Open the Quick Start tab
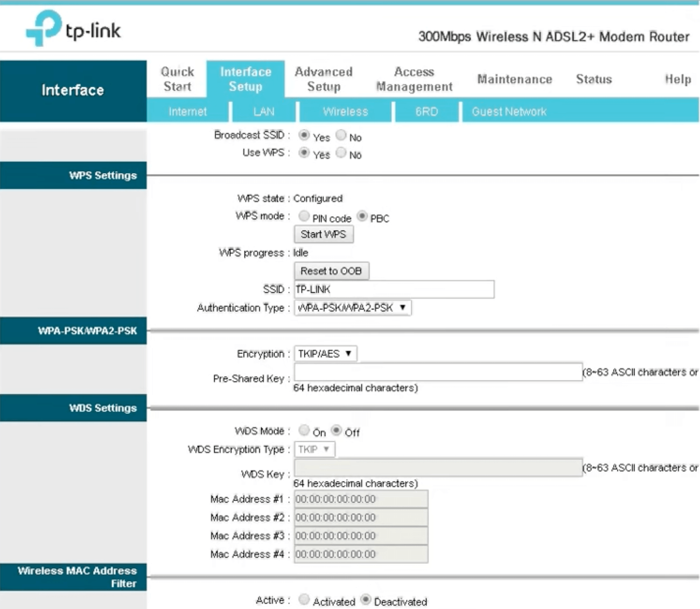This screenshot has height=609, width=700. tap(177, 79)
